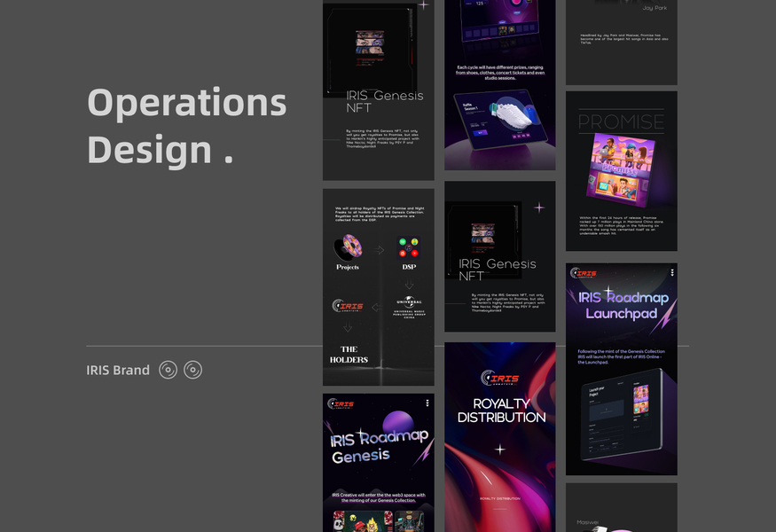Click the Projects vinyl disc icon
This screenshot has height=532, width=776.
pyautogui.click(x=348, y=247)
